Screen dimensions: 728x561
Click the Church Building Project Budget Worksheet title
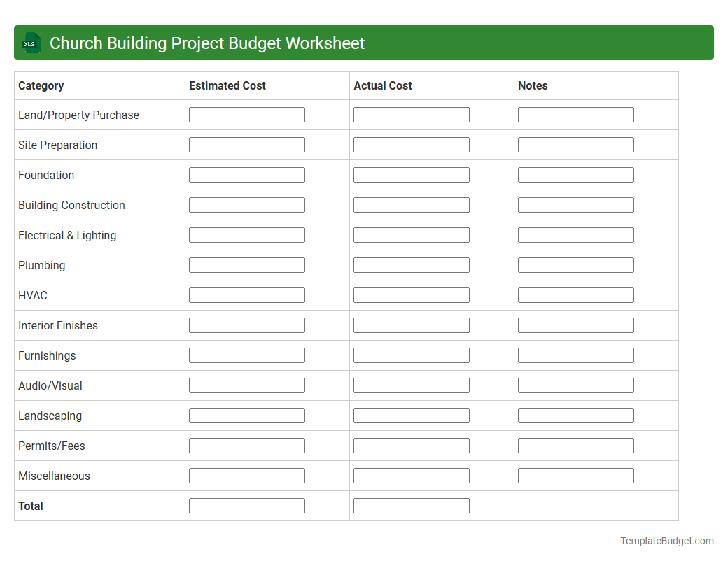pyautogui.click(x=207, y=43)
